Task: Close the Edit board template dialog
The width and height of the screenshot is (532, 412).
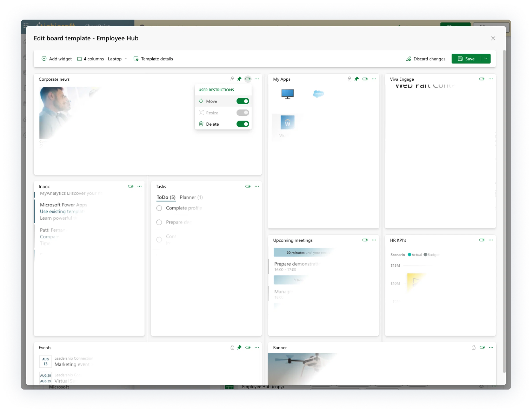Action: [493, 38]
